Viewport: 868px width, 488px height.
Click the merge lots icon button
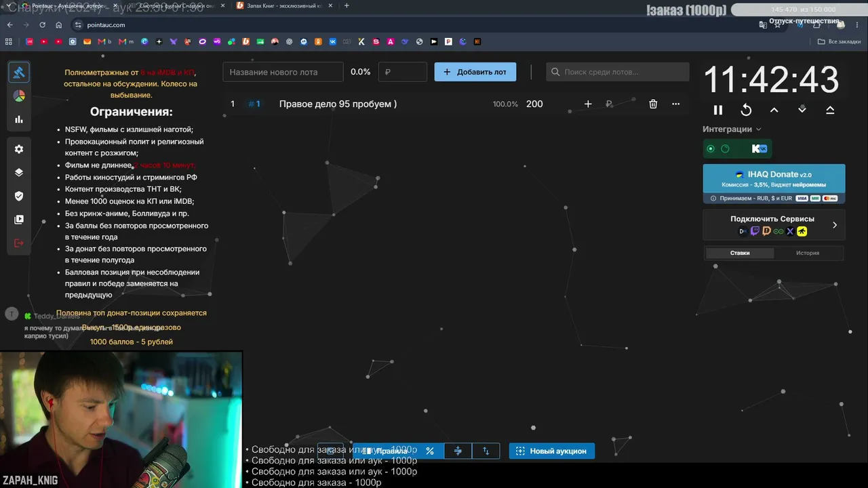tap(458, 451)
